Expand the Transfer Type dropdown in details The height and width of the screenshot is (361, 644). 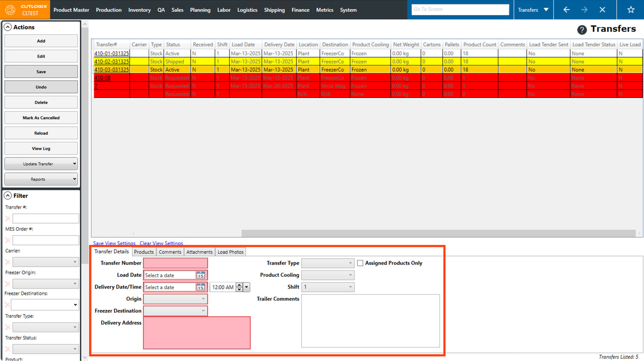327,263
